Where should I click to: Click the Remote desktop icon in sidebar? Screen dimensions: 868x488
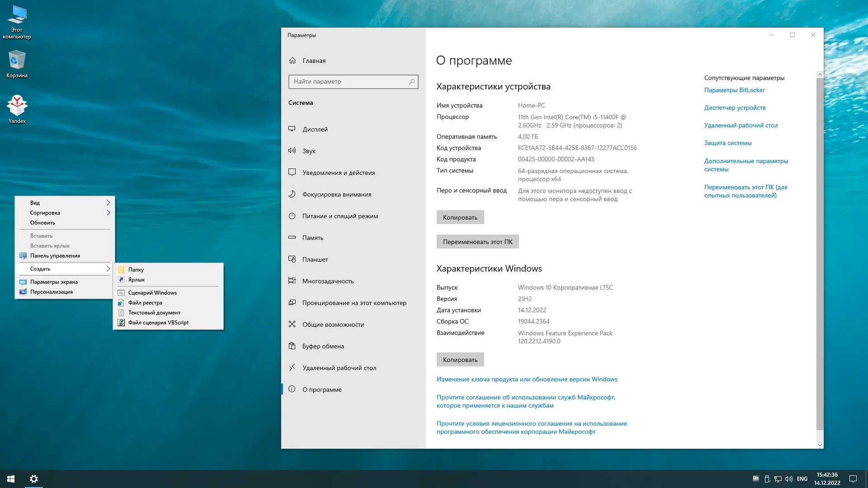[x=292, y=367]
